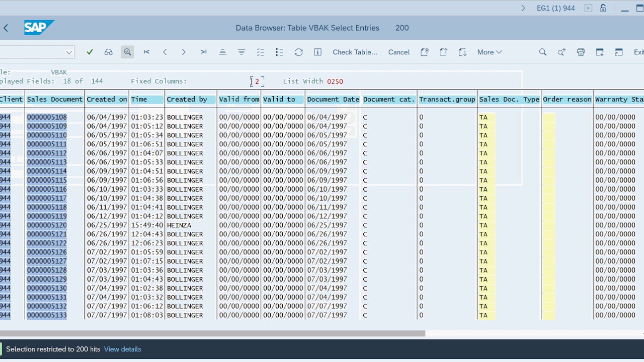Click the Sales Document column header
This screenshot has width=644, height=362.
tap(55, 99)
